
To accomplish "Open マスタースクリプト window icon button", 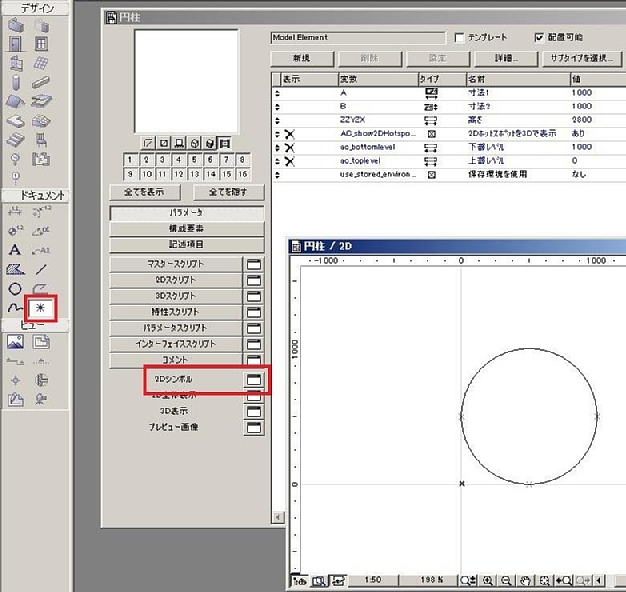I will (x=255, y=264).
